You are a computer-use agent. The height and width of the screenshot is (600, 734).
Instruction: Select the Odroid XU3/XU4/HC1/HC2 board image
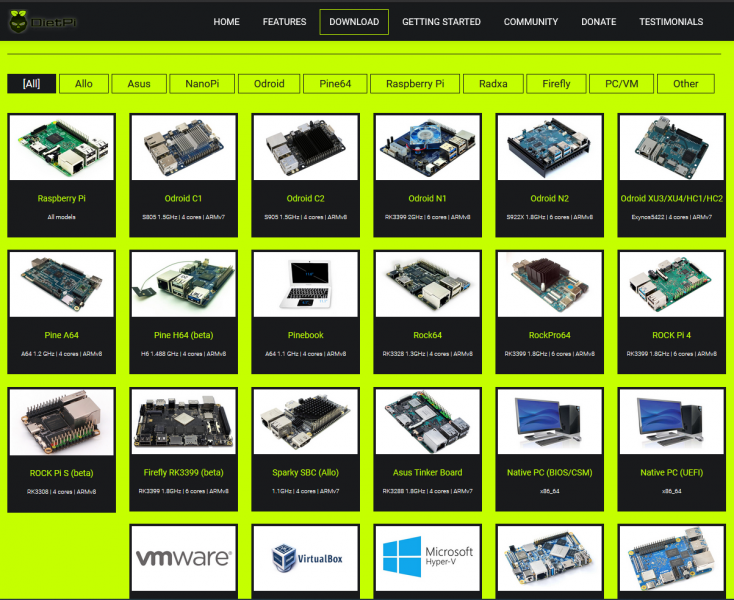(672, 147)
